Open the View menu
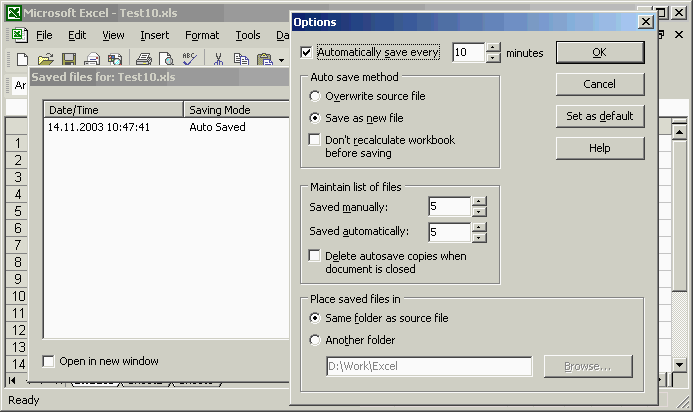Screen dimensions: 693x412 (113, 35)
